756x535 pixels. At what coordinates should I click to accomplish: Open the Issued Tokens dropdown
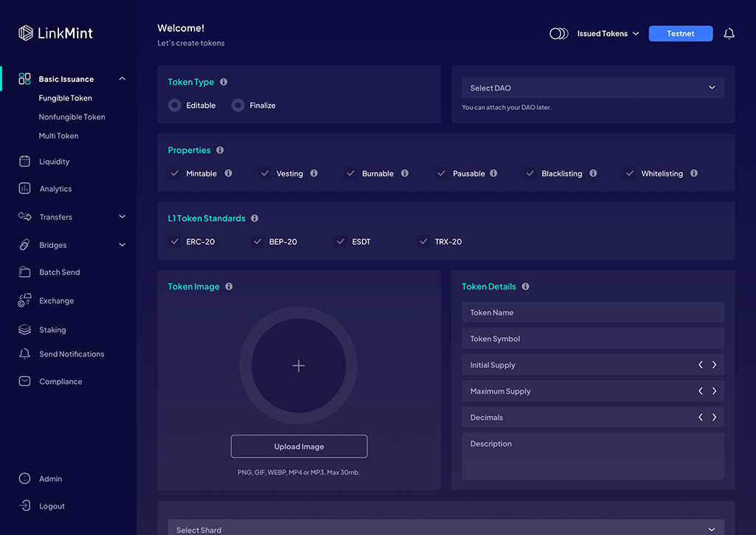[x=608, y=33]
